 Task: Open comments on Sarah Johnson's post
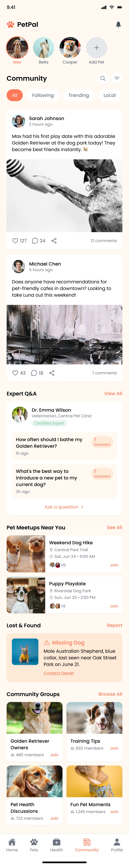point(35,241)
